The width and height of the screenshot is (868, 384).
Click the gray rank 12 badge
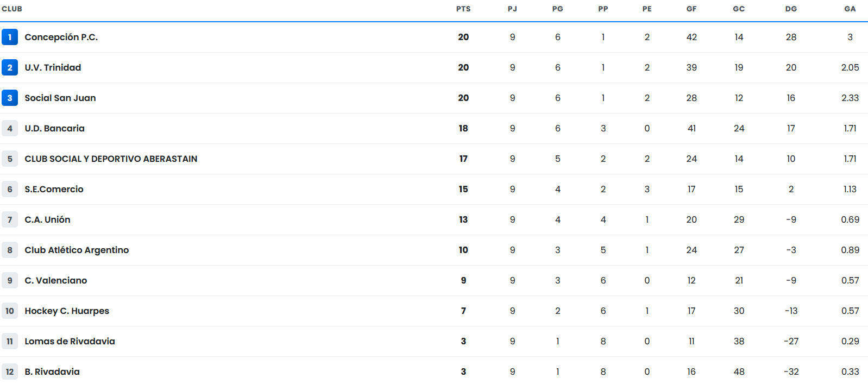pos(10,372)
